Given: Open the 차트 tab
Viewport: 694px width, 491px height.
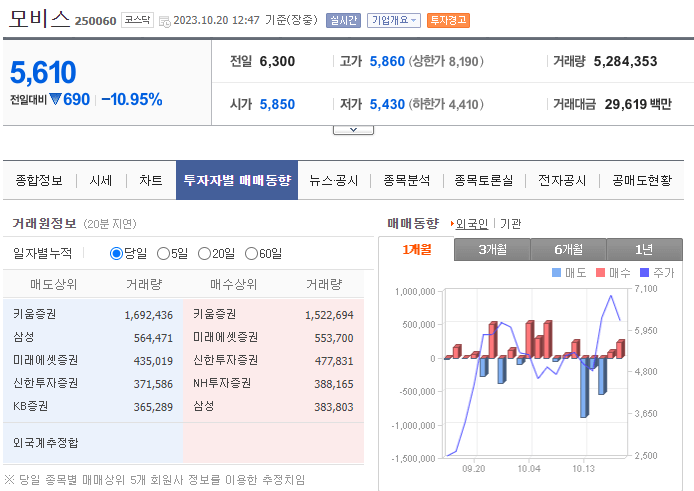Looking at the screenshot, I should click(x=151, y=181).
